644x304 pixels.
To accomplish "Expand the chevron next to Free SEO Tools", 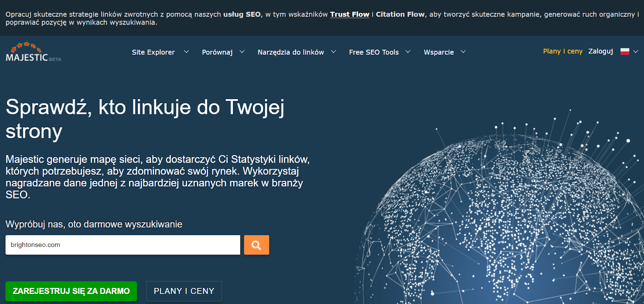I will tap(408, 52).
